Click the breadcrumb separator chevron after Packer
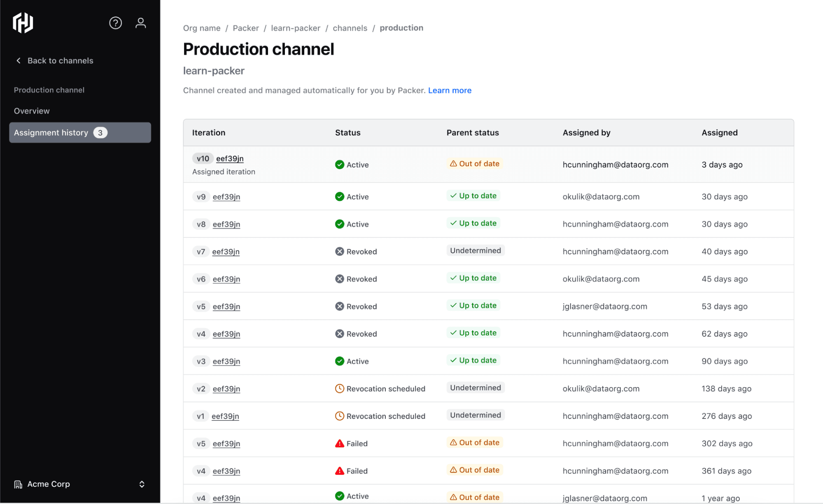This screenshot has width=823, height=504. click(265, 28)
